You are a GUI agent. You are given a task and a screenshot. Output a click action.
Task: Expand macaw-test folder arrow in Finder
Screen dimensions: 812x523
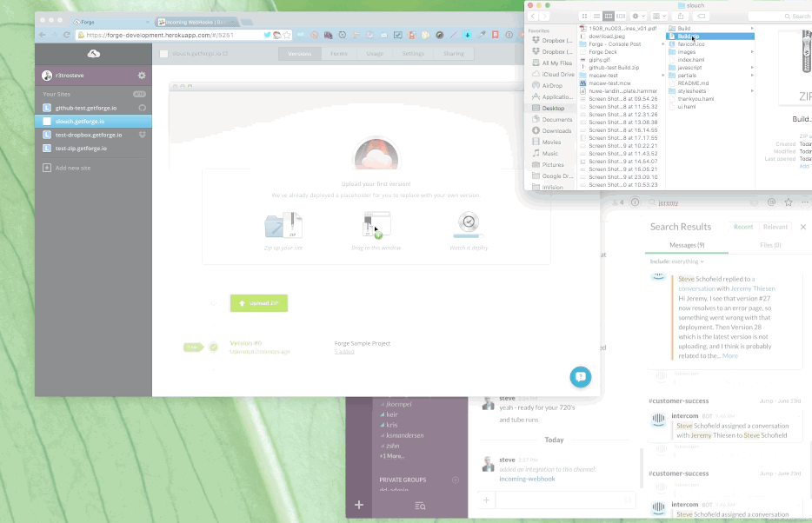[662, 75]
